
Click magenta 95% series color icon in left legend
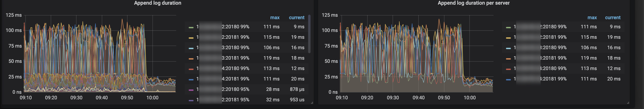pyautogui.click(x=191, y=90)
